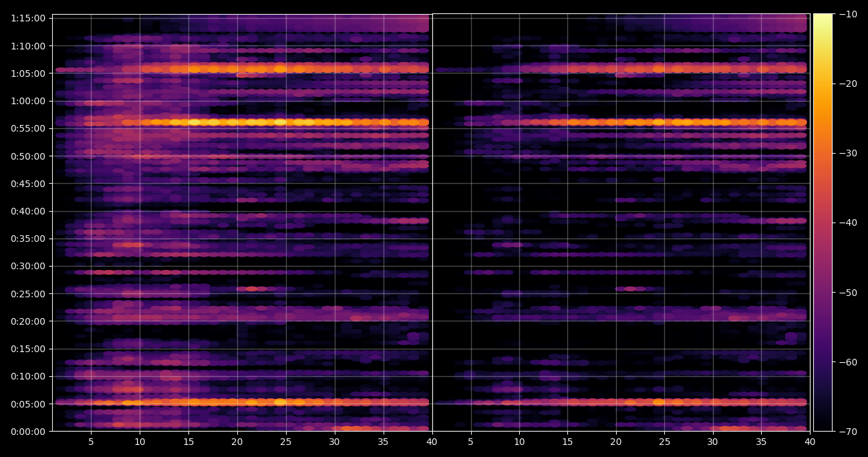Click x-axis tick 30 of the right spectrogram
The width and height of the screenshot is (868, 457).
[x=713, y=442]
